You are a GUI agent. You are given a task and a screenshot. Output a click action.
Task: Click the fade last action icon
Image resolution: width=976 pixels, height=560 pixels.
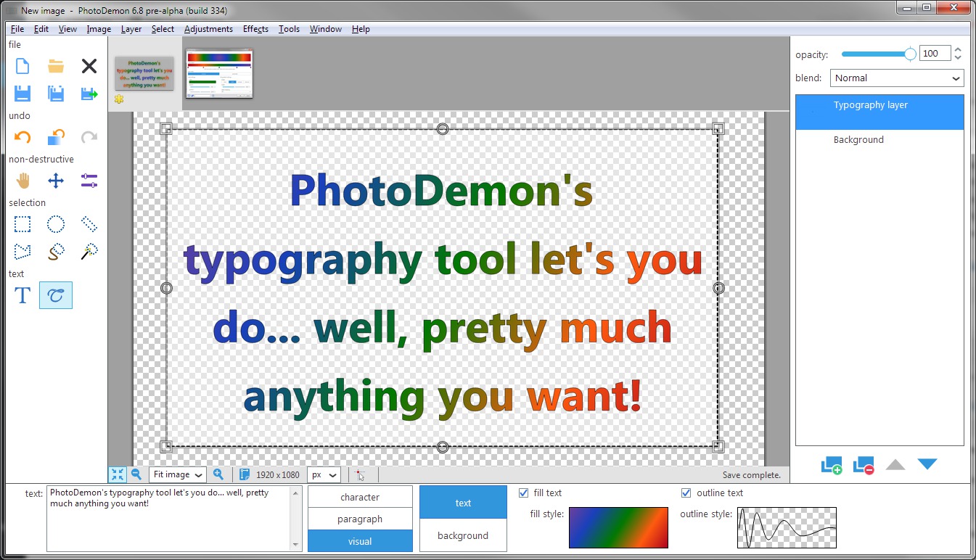click(56, 137)
